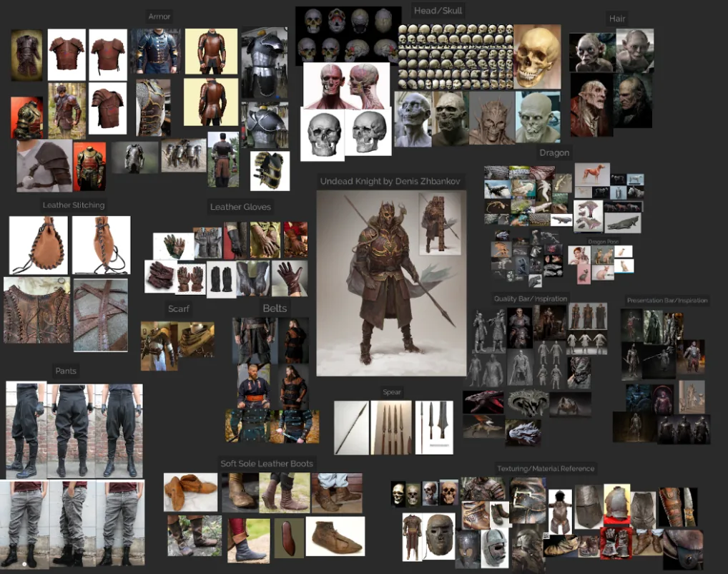728x574 pixels.
Task: Click 'Texturing/Material Reference' label
Action: click(546, 469)
